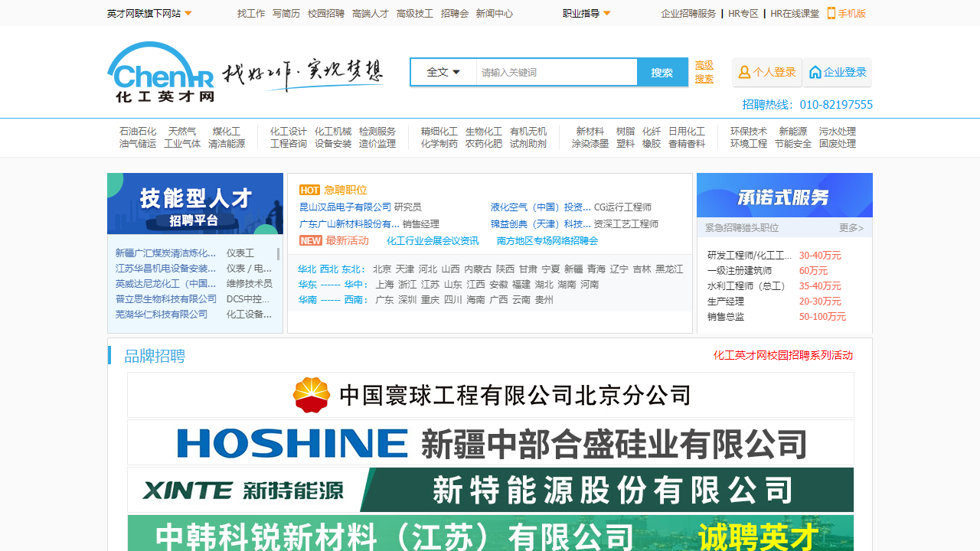
Task: Open HOSHINE 新疆中部合盛硅业 banner
Action: tap(490, 442)
